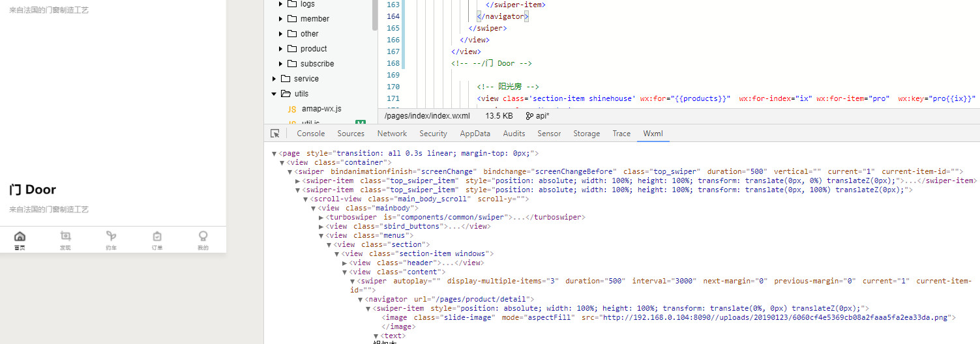Tap the 发现 discover tab icon

coord(65,236)
